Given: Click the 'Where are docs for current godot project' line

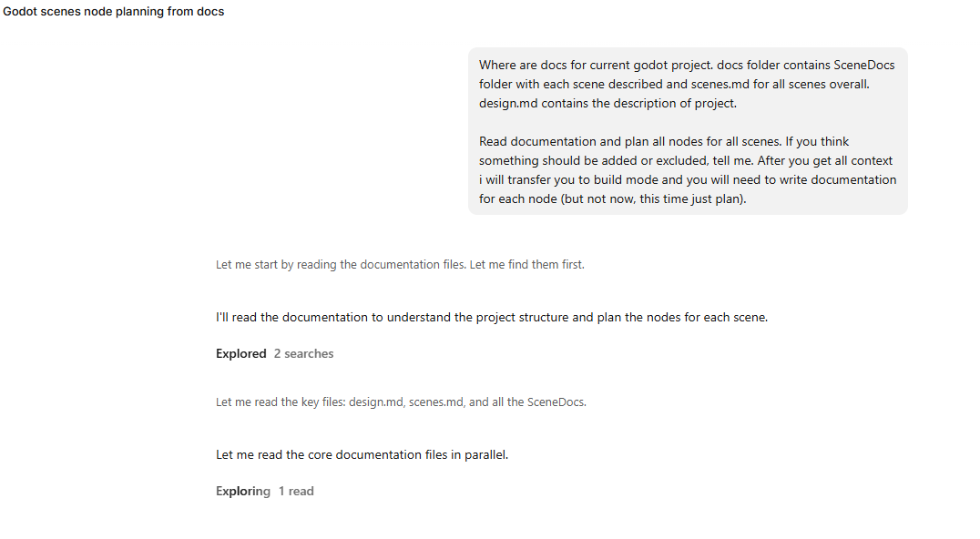Looking at the screenshot, I should coord(687,65).
